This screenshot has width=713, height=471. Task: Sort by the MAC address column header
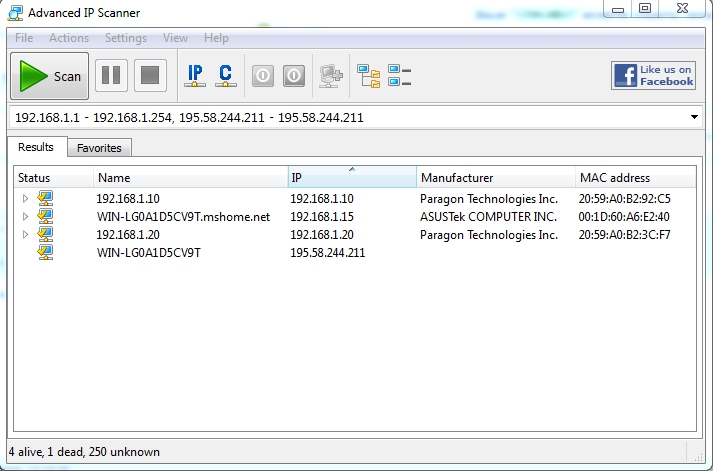click(635, 178)
